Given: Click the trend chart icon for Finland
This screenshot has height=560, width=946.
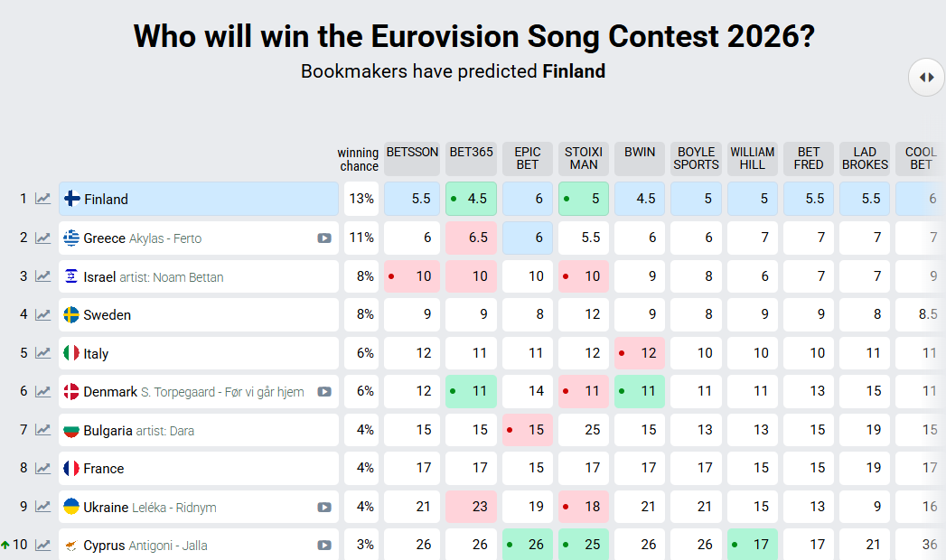Looking at the screenshot, I should [x=42, y=199].
